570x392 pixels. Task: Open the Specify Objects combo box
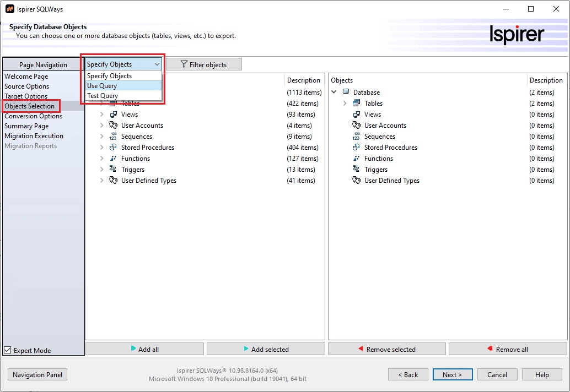point(123,64)
